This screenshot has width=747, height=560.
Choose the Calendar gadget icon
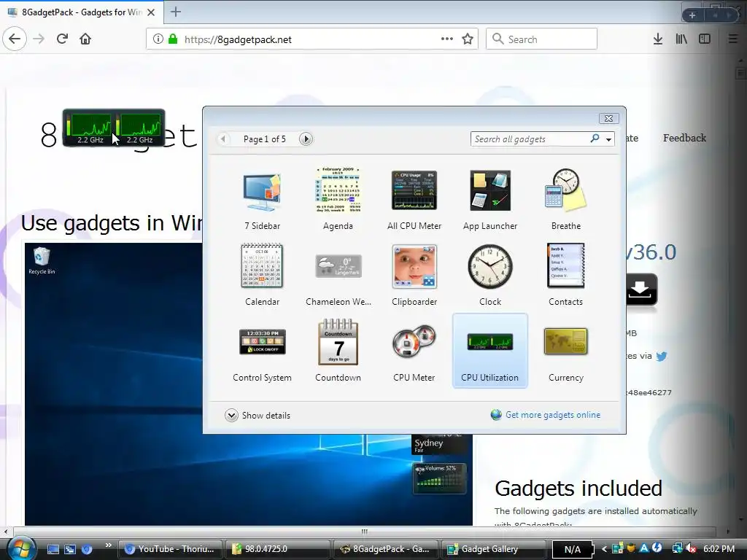262,265
